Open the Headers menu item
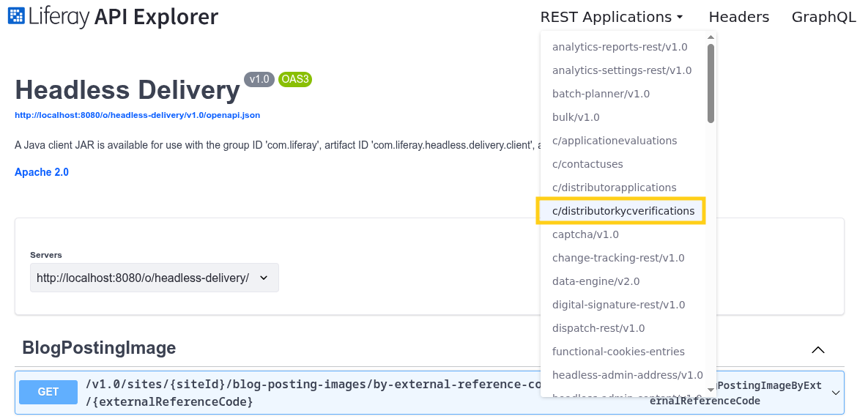Viewport: 868px width, 419px height. [739, 17]
